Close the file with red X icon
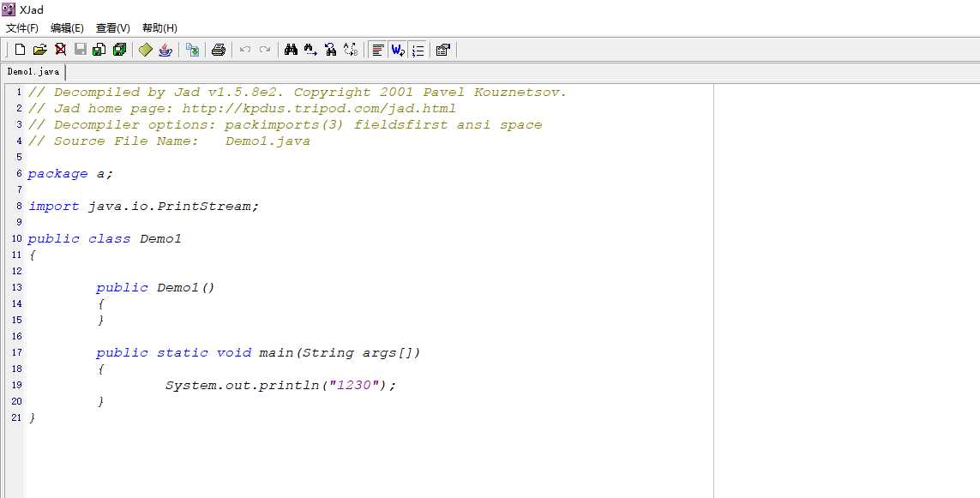This screenshot has height=498, width=980. coord(61,50)
